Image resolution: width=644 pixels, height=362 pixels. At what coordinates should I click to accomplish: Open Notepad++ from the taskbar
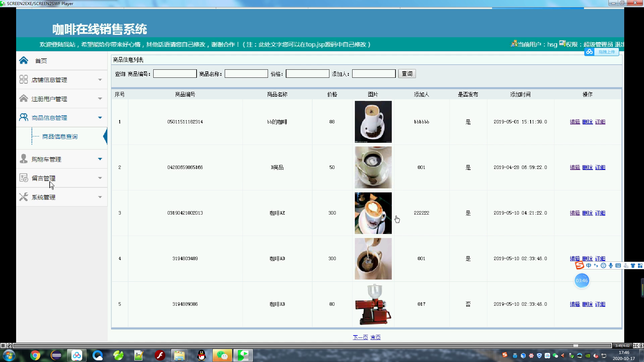139,355
